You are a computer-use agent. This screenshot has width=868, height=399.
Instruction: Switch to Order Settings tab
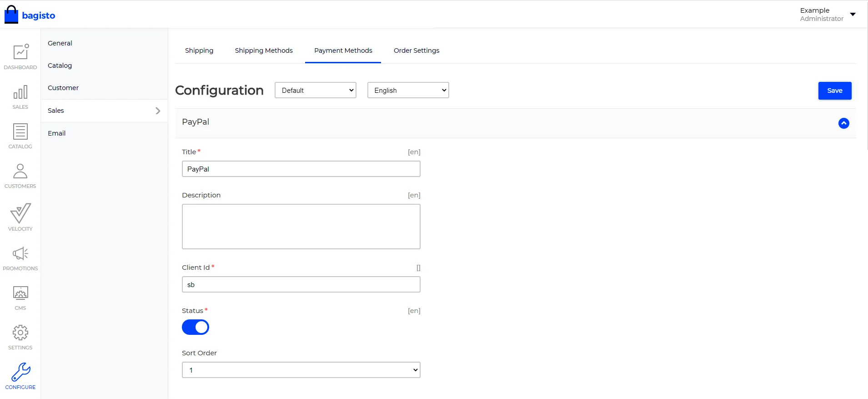416,51
